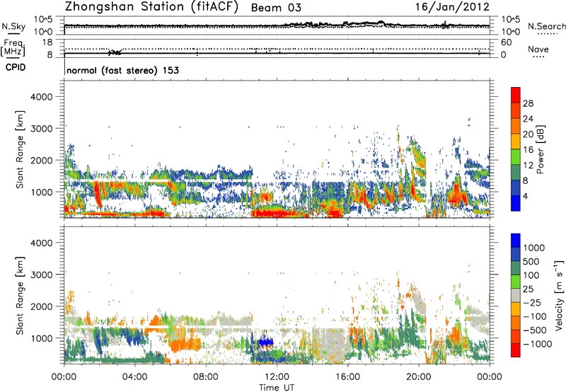
Task: Click the 20 label on power colorbar
Action: (528, 134)
